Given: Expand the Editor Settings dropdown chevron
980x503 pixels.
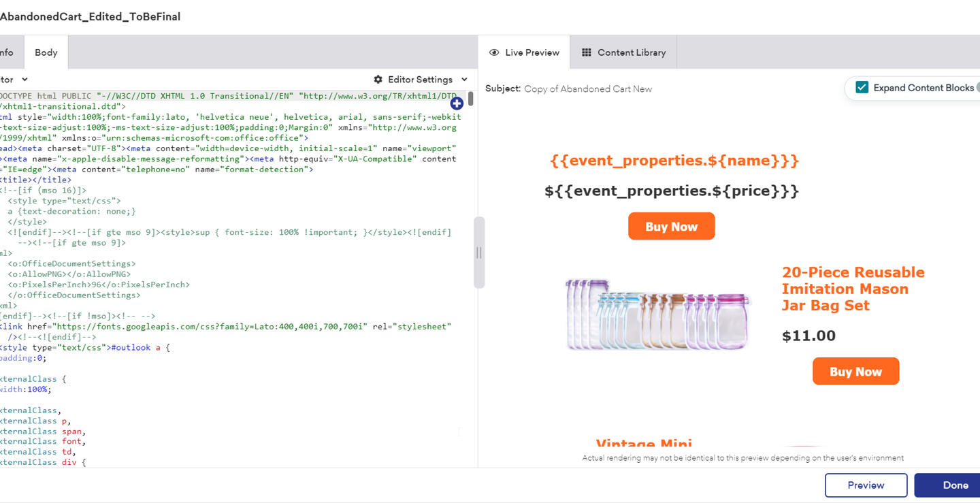Looking at the screenshot, I should click(464, 80).
